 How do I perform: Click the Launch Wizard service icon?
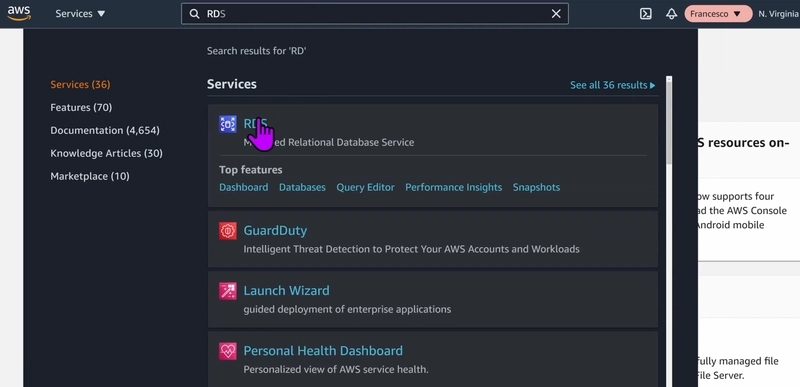pyautogui.click(x=228, y=291)
